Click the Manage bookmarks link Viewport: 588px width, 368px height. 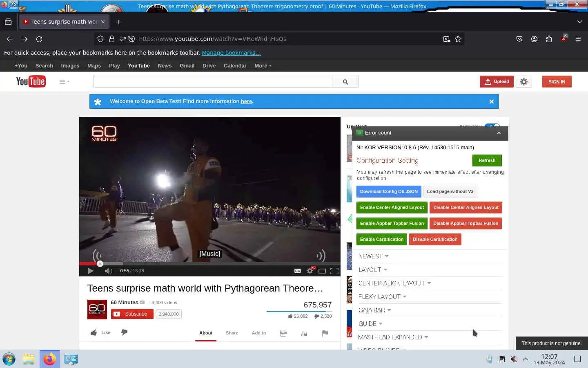[x=231, y=53]
